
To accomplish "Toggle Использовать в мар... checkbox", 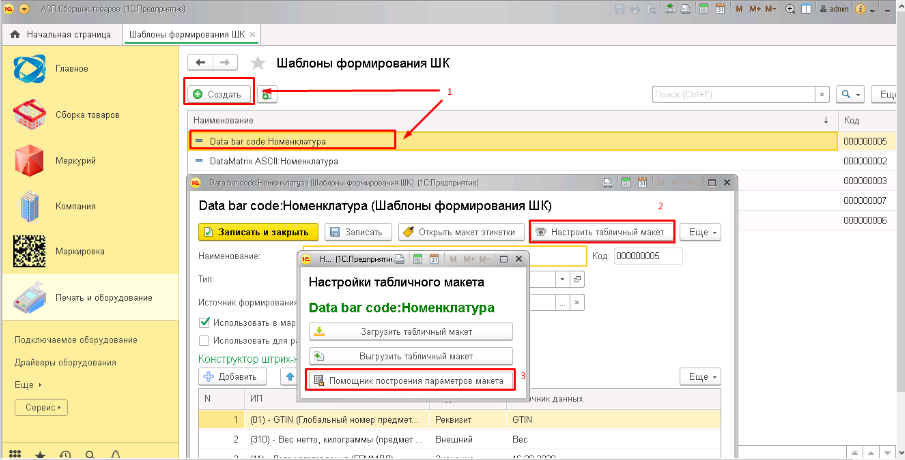I will pos(204,322).
